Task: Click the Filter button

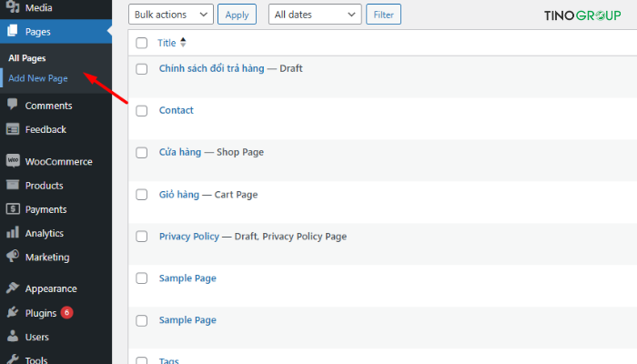Action: (383, 15)
